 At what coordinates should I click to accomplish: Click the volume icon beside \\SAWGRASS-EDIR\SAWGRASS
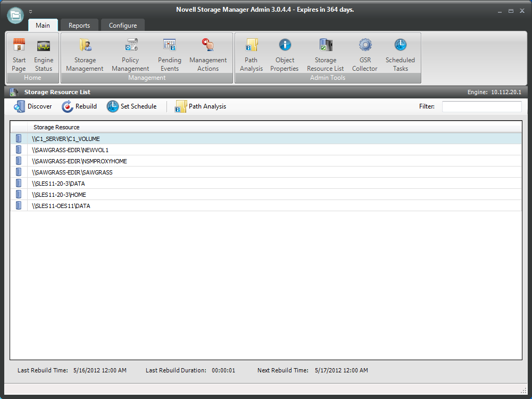coord(19,172)
